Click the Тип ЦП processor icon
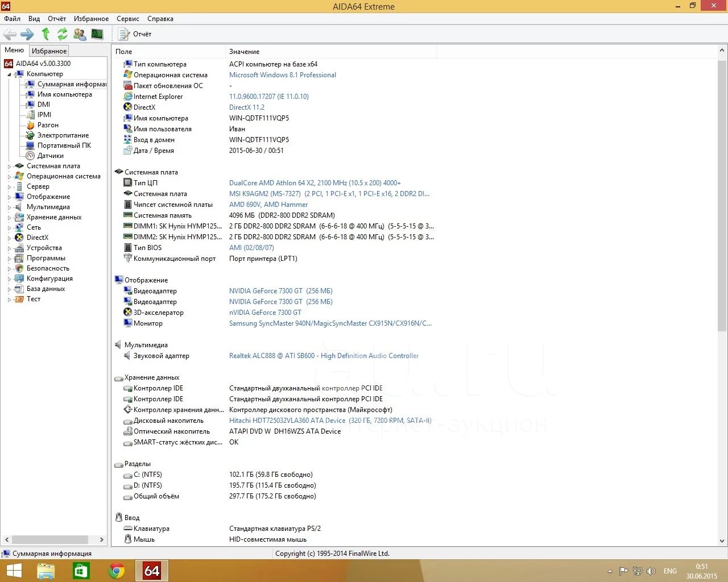Image resolution: width=728 pixels, height=582 pixels. tap(128, 183)
